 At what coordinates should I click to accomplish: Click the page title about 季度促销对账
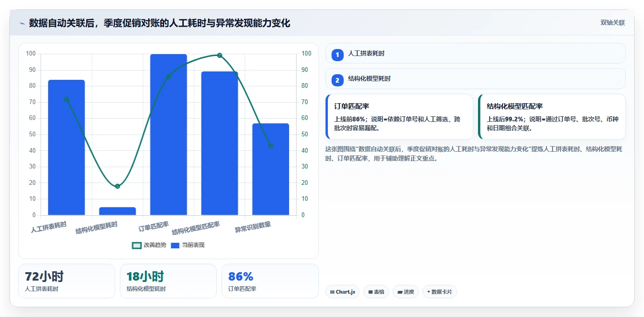(159, 23)
